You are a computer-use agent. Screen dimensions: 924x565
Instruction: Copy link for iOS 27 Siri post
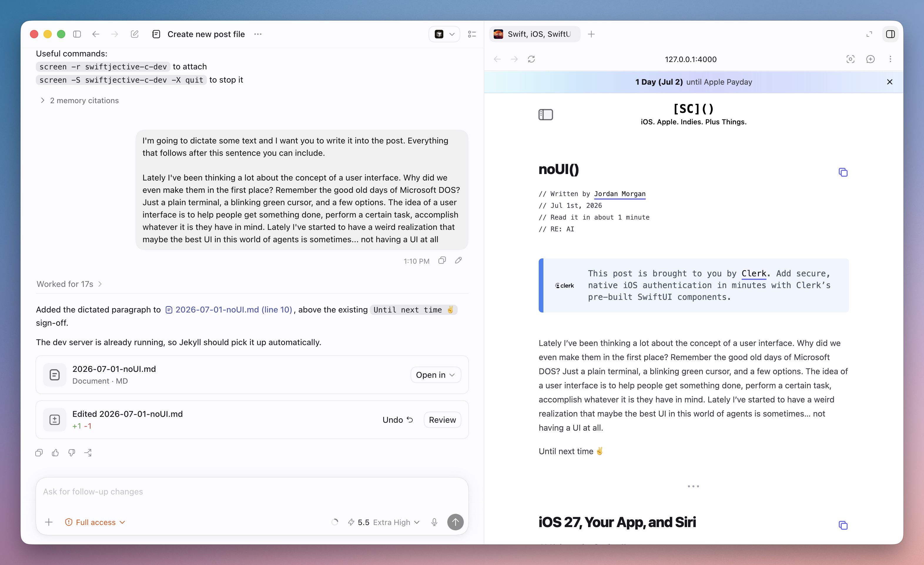pyautogui.click(x=843, y=525)
